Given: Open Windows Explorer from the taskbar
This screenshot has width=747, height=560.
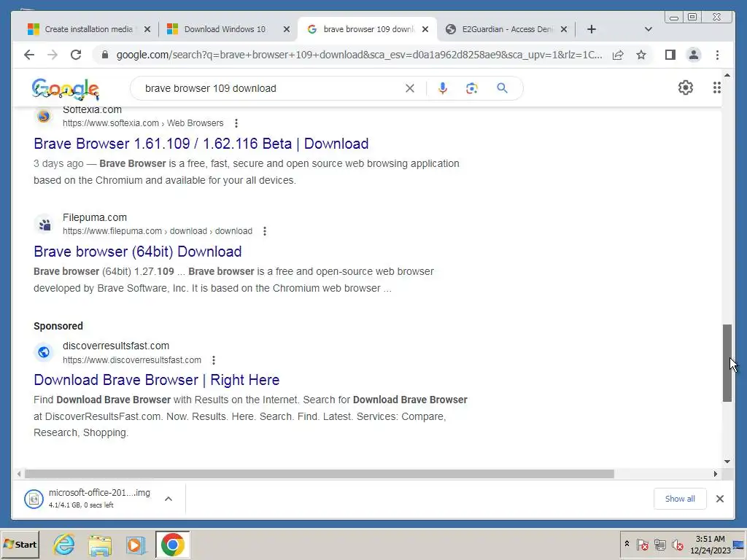Looking at the screenshot, I should click(x=99, y=545).
